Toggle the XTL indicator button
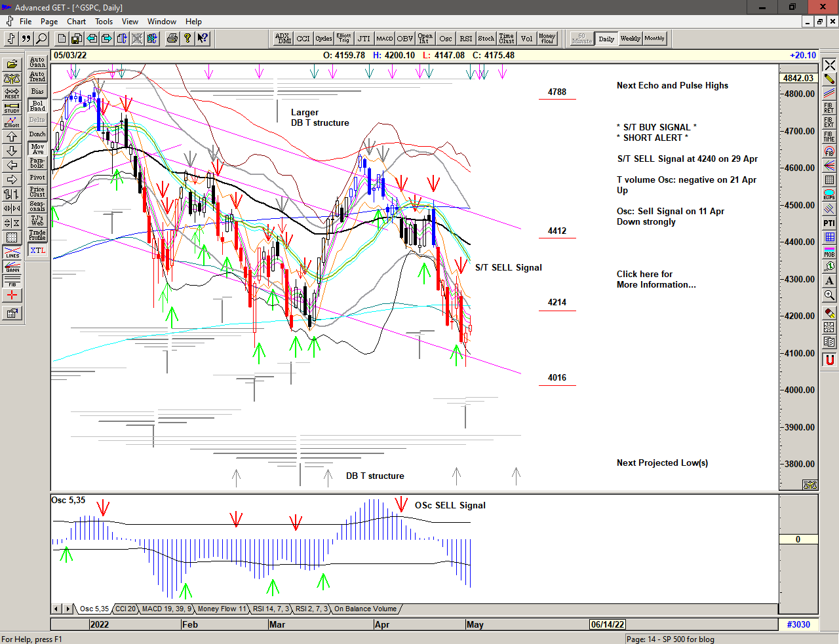Viewport: 839px width, 644px height. (x=37, y=250)
